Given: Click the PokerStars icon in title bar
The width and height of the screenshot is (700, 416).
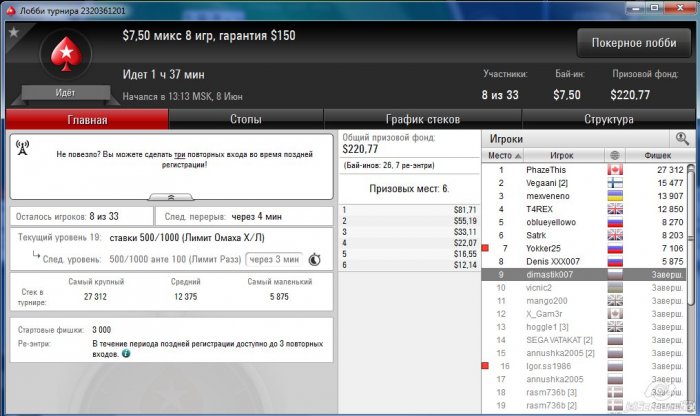Looking at the screenshot, I should (11, 10).
